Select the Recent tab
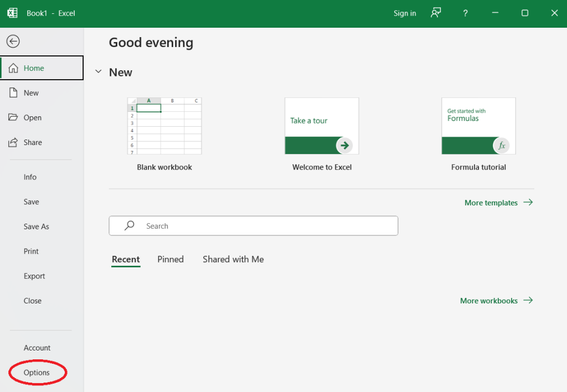Screen dimensions: 567x392 point(126,259)
